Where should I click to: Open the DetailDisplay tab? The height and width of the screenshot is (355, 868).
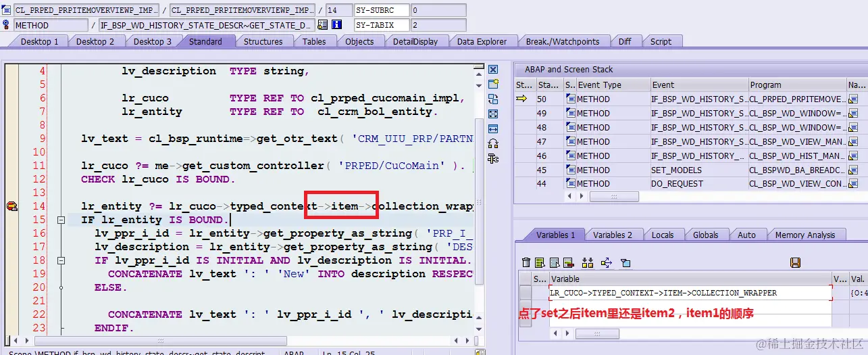pyautogui.click(x=415, y=41)
